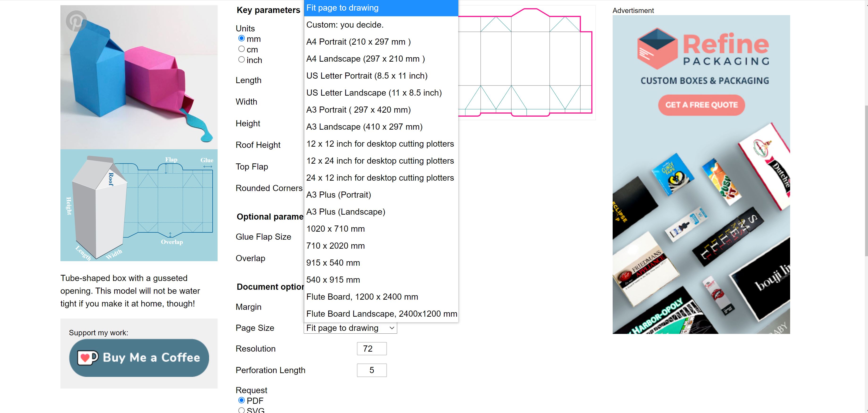Select A3 Plus (Landscape) option
The height and width of the screenshot is (413, 868).
click(381, 212)
